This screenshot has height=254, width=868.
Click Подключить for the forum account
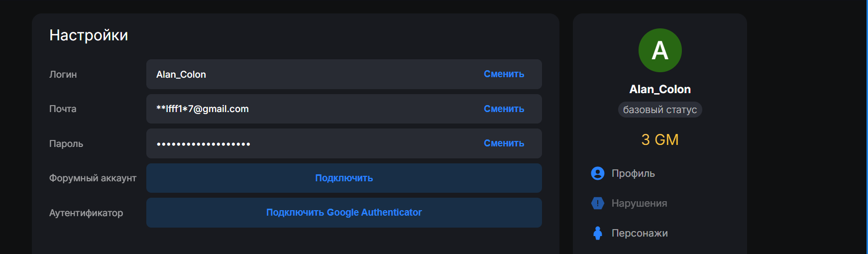point(344,178)
